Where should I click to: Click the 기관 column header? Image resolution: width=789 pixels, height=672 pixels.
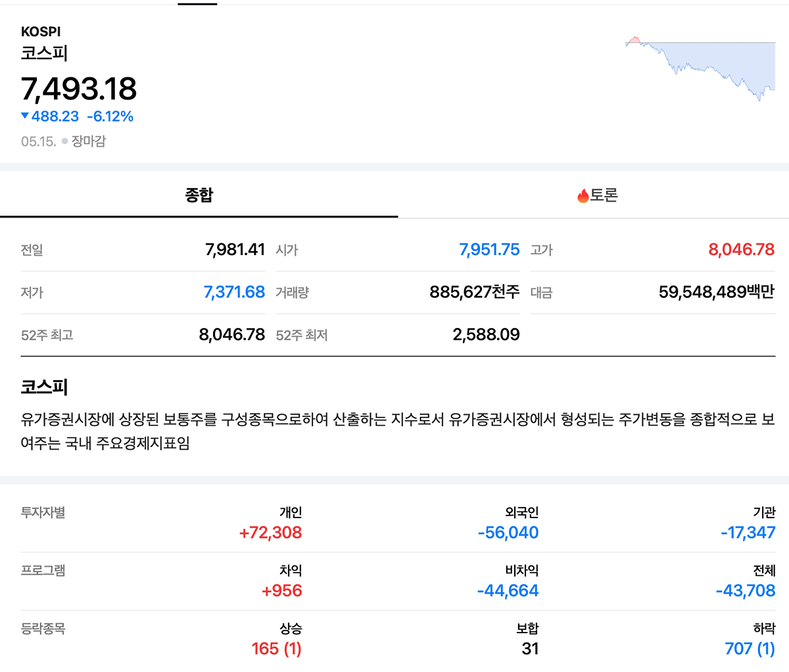coord(765,513)
